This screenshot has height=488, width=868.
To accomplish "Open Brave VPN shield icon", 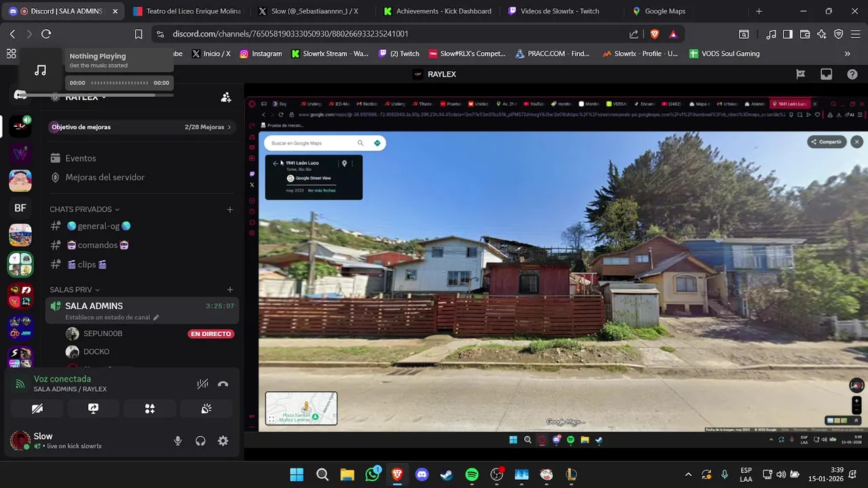I will click(839, 34).
